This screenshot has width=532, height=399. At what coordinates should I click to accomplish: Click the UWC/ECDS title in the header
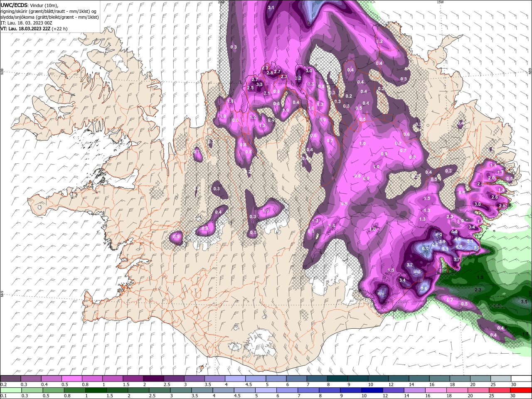tap(14, 5)
